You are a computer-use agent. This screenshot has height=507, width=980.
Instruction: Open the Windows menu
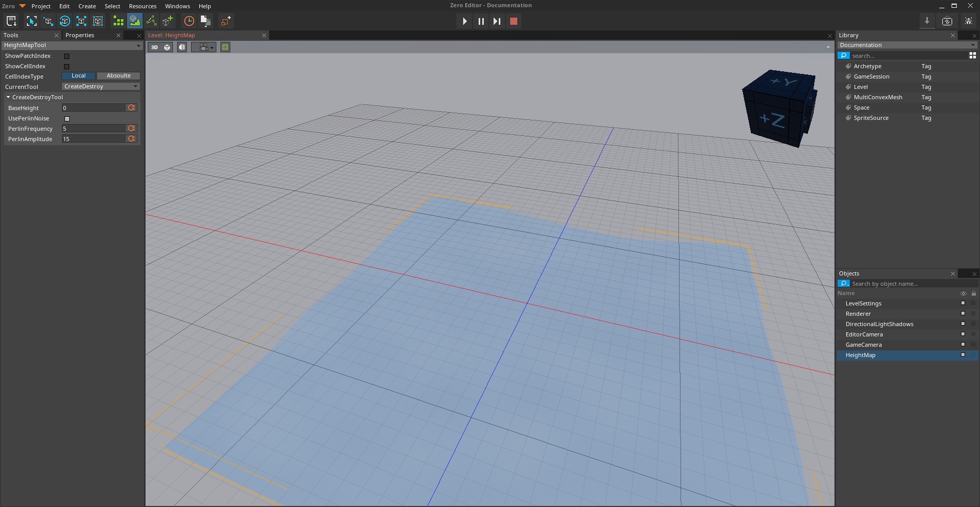click(178, 6)
